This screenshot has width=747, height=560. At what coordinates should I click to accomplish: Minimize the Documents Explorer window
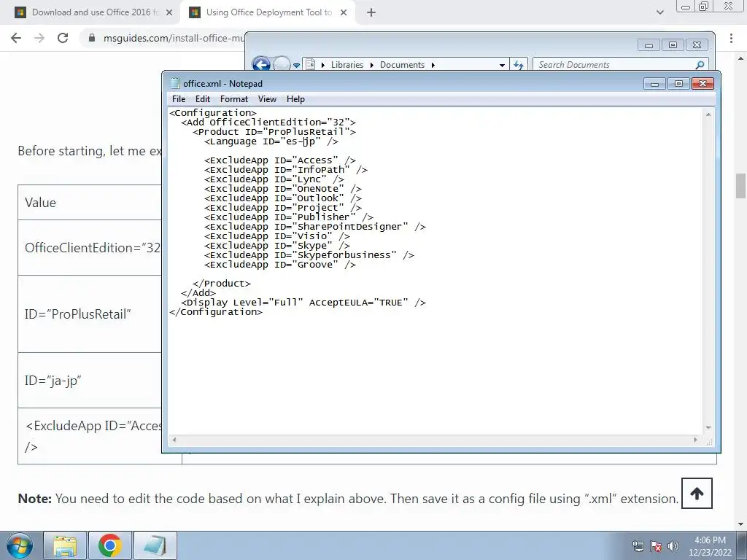coord(649,45)
